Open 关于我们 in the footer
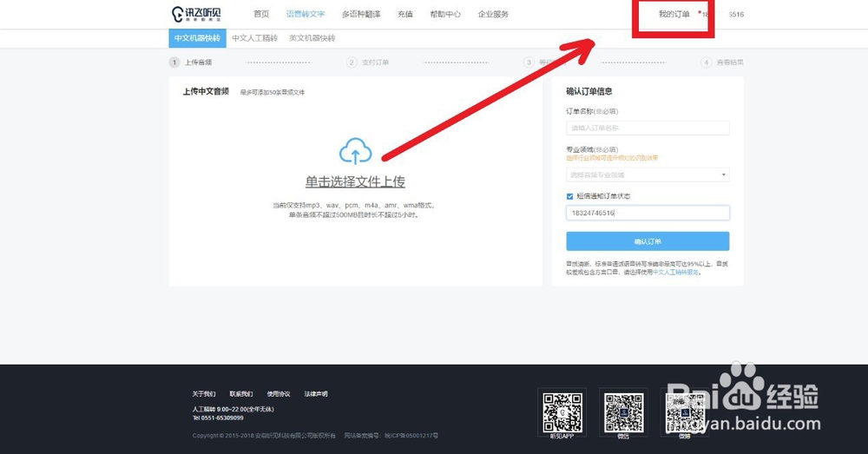The height and width of the screenshot is (454, 868). (x=204, y=394)
